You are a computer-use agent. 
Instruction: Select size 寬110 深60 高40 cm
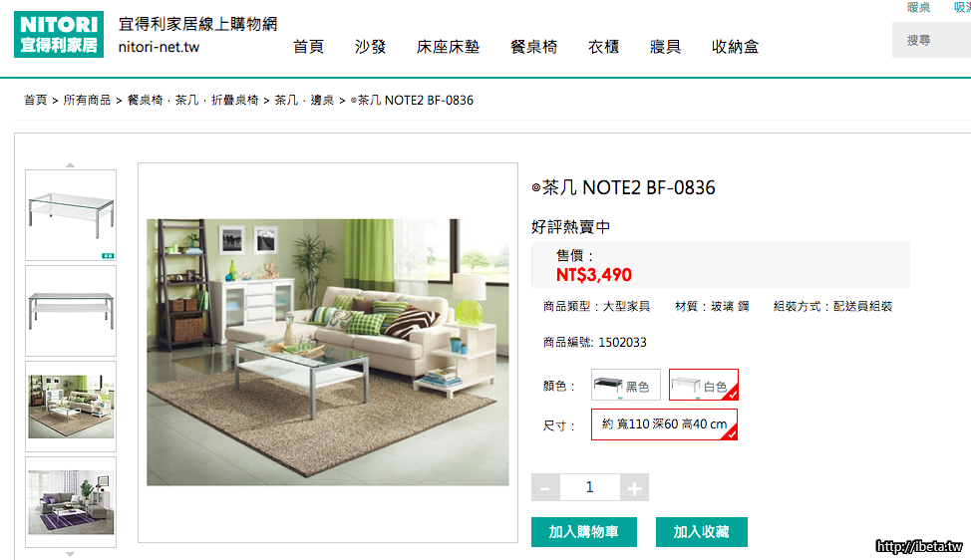(x=665, y=424)
